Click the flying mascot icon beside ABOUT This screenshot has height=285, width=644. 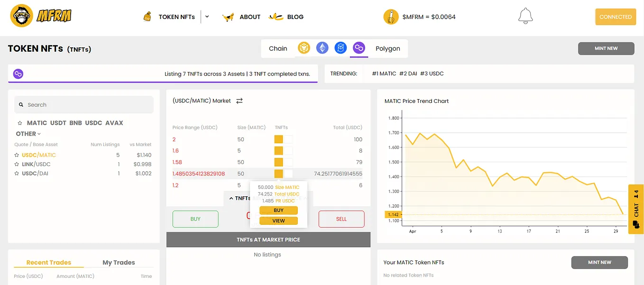coord(228,17)
